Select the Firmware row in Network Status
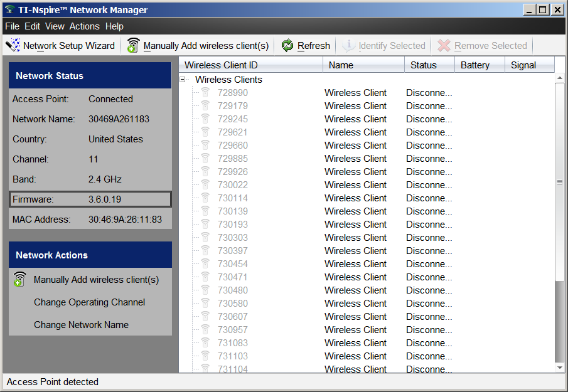568x392 pixels. (x=90, y=199)
